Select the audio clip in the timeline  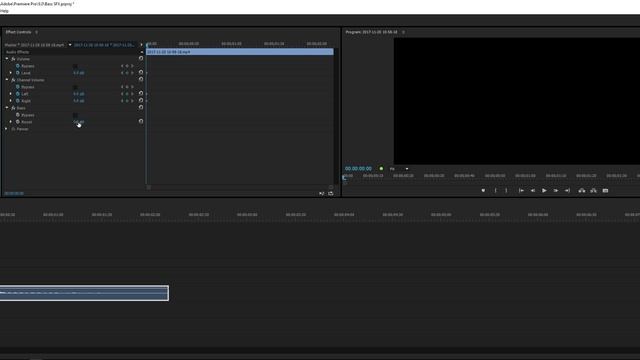click(x=84, y=293)
